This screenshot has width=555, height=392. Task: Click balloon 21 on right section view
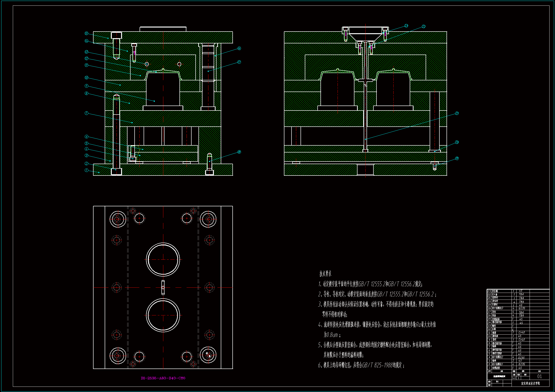click(457, 113)
